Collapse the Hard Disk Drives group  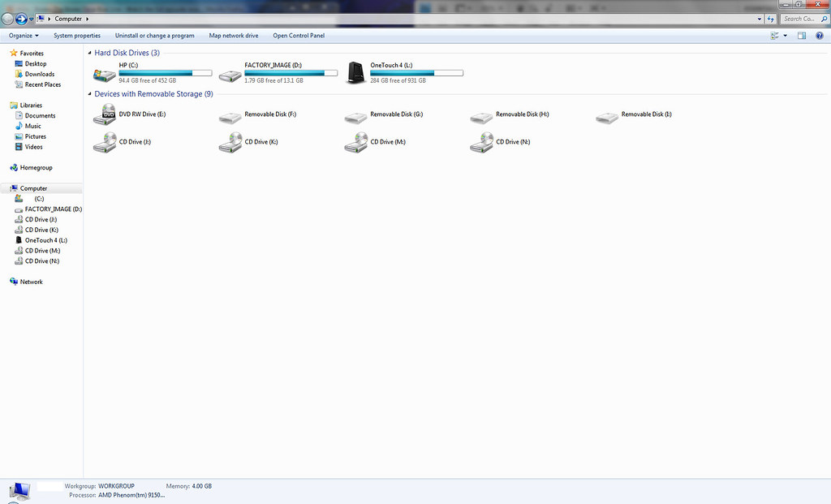tap(89, 53)
